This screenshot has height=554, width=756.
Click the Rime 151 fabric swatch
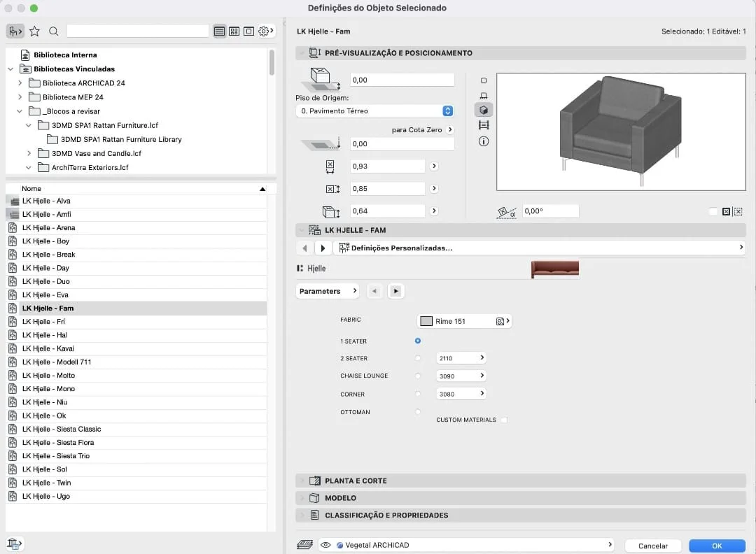pos(426,321)
